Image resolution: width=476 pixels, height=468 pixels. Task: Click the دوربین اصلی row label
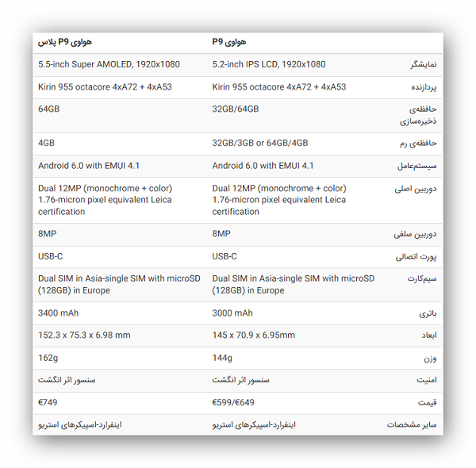point(416,189)
